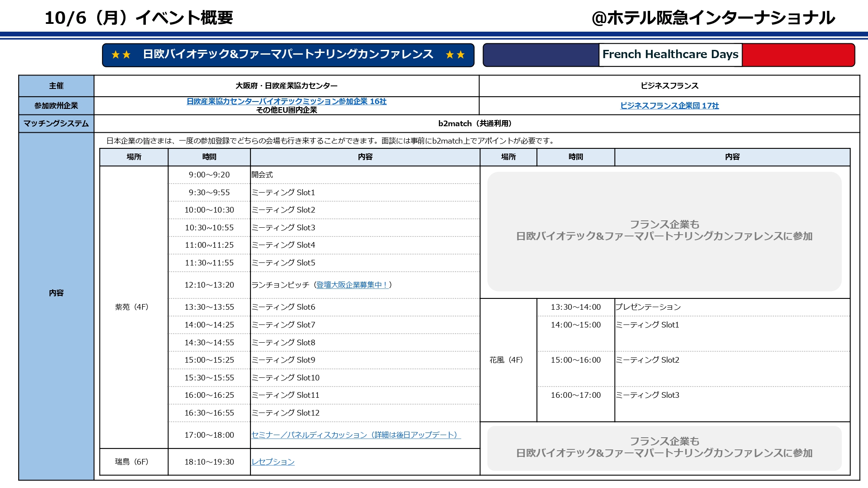Click the レセプション link
Viewport: 868px width, 488px height.
pos(273,462)
